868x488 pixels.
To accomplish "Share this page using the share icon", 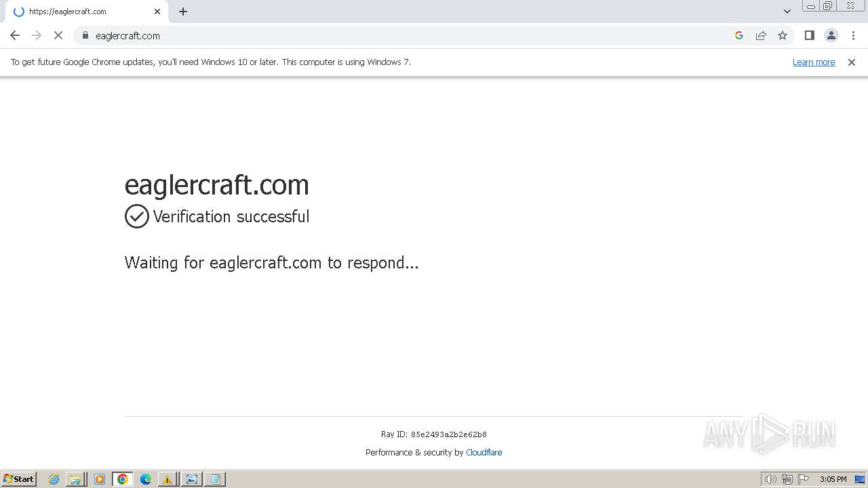I will coord(761,35).
